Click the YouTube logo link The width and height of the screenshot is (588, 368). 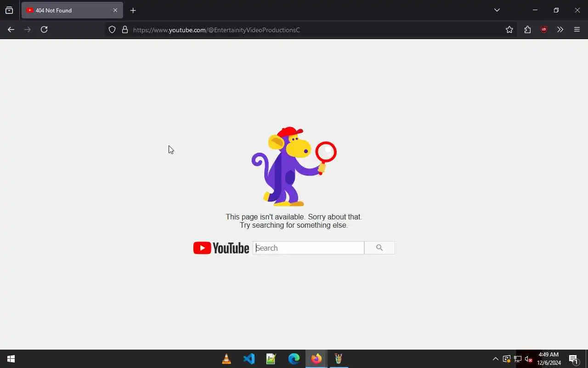tap(221, 248)
